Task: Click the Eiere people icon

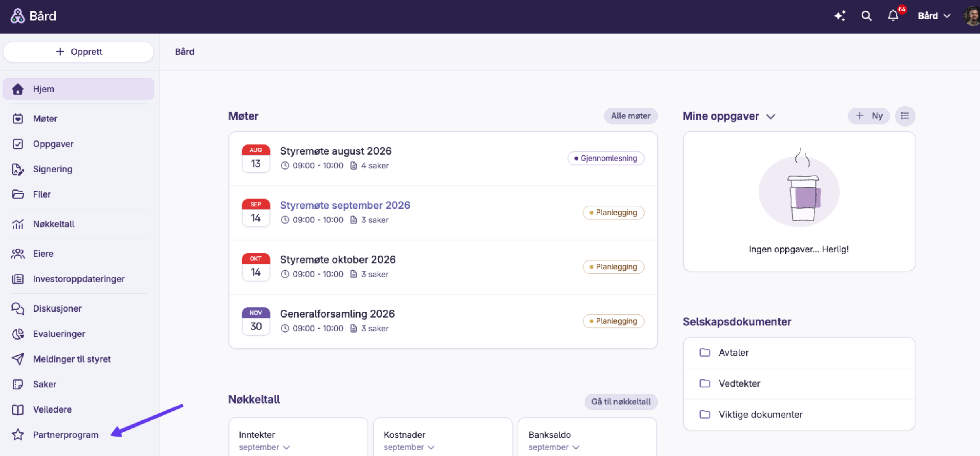Action: click(x=18, y=253)
